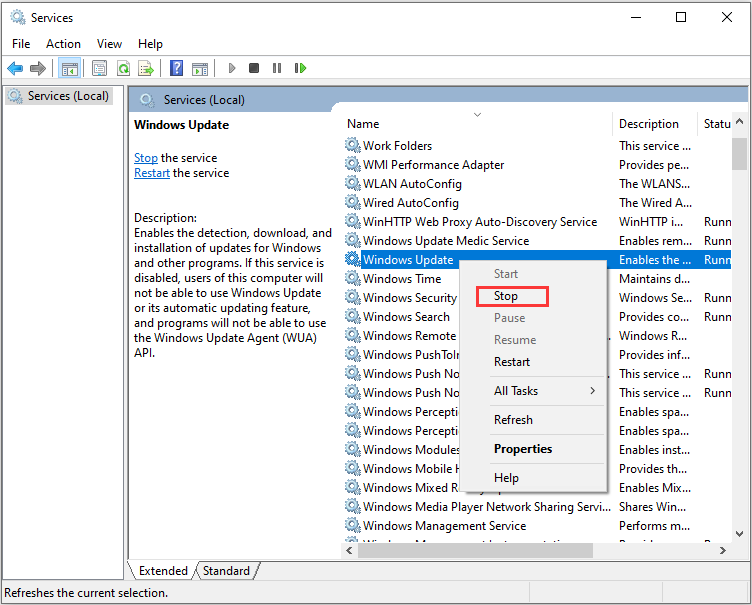752x605 pixels.
Task: Click the Start Service play icon
Action: [232, 69]
